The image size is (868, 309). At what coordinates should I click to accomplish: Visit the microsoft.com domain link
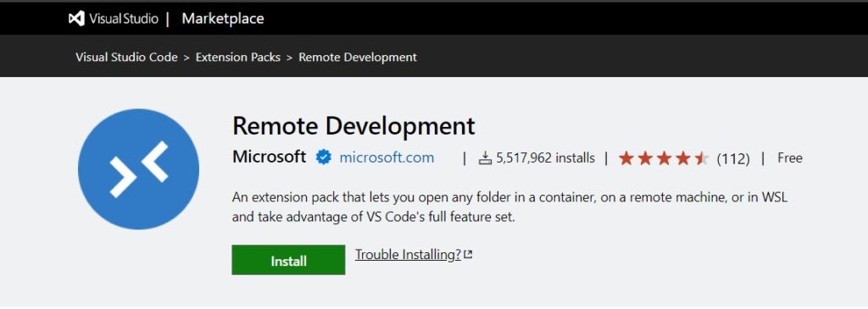click(x=387, y=157)
